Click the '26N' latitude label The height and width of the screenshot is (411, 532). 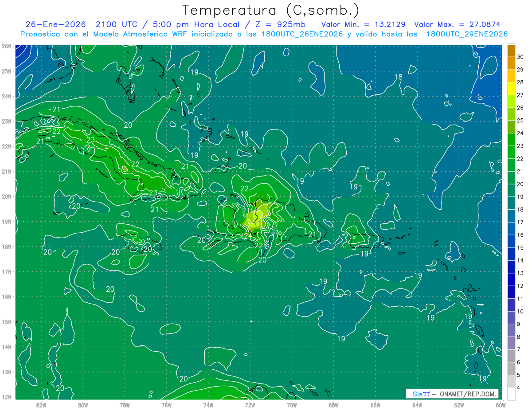pos(7,46)
